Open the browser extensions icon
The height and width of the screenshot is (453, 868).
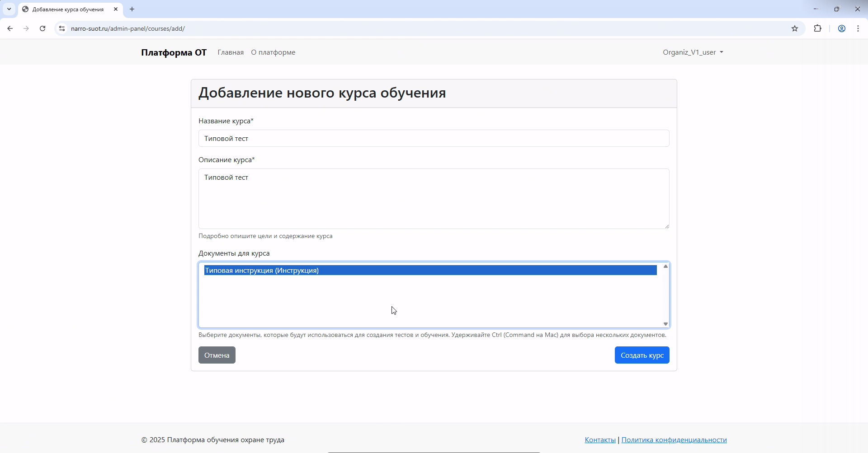(x=818, y=28)
